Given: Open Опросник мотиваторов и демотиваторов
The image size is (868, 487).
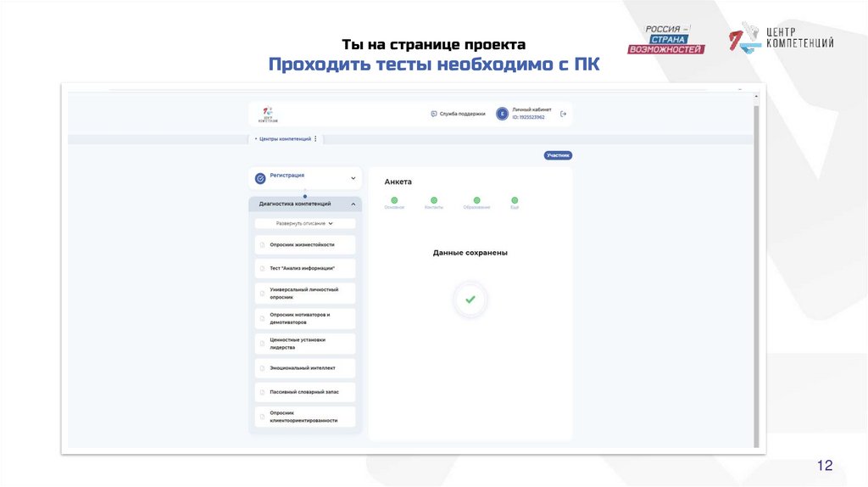Looking at the screenshot, I should click(x=305, y=318).
